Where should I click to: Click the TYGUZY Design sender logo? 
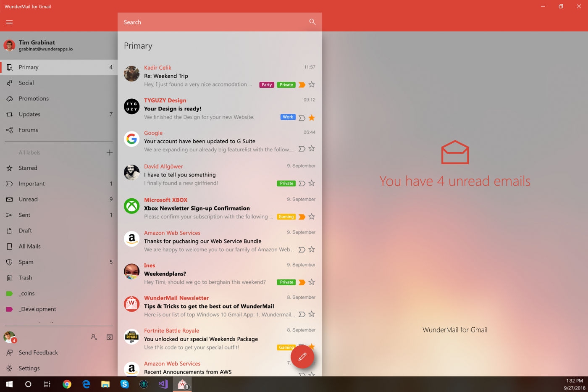pyautogui.click(x=131, y=106)
